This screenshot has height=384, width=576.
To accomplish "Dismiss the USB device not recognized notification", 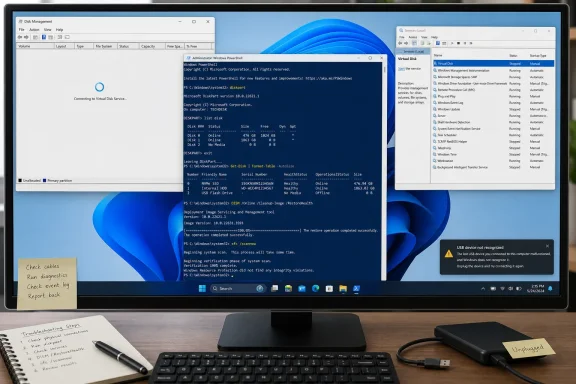I will [x=547, y=246].
